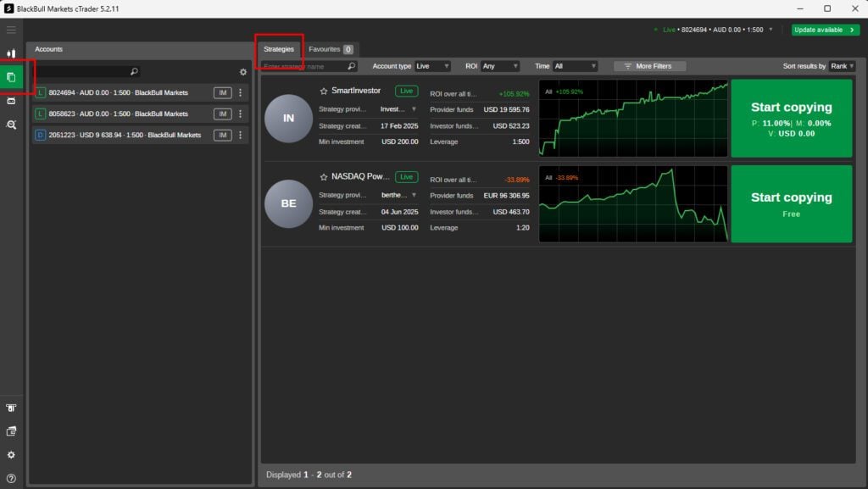Image resolution: width=868 pixels, height=489 pixels.
Task: Open Sort results by Rank dropdown
Action: [842, 66]
